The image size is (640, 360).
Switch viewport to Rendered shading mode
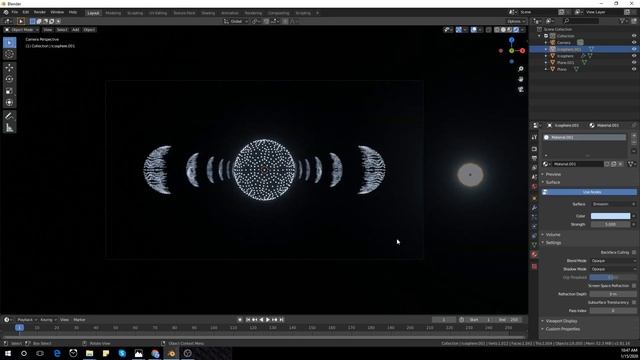516,30
